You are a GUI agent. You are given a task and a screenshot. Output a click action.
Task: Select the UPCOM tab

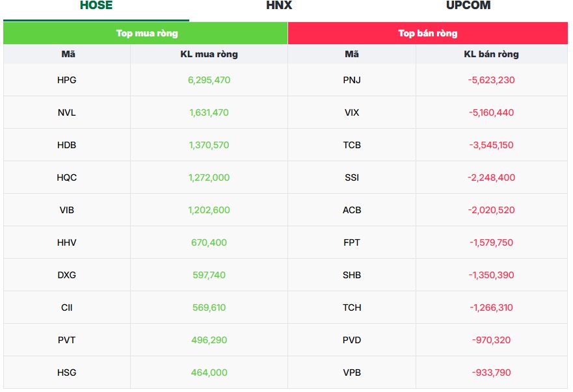pyautogui.click(x=468, y=5)
